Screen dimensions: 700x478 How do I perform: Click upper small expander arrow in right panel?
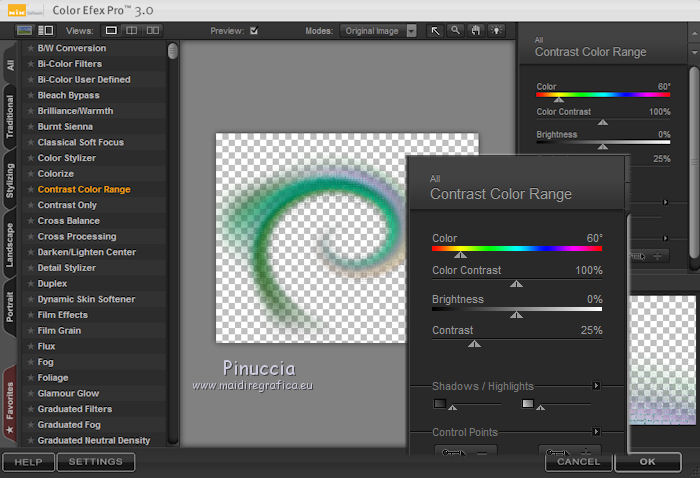coord(665,202)
